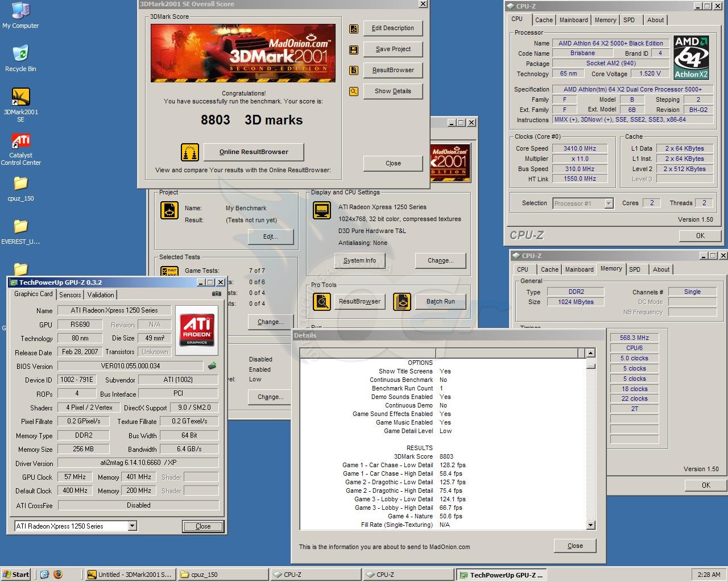Click the BIOS save icon in GPU-Z
The height and width of the screenshot is (582, 728).
[x=212, y=366]
